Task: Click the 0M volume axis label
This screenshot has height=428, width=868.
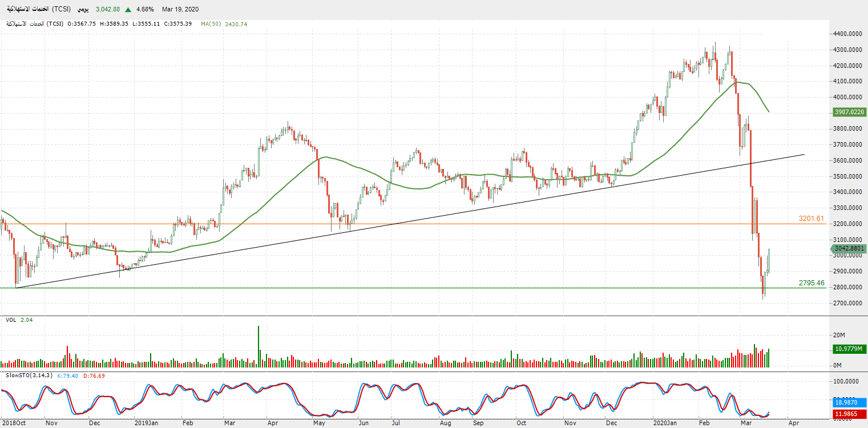Action: pyautogui.click(x=838, y=365)
